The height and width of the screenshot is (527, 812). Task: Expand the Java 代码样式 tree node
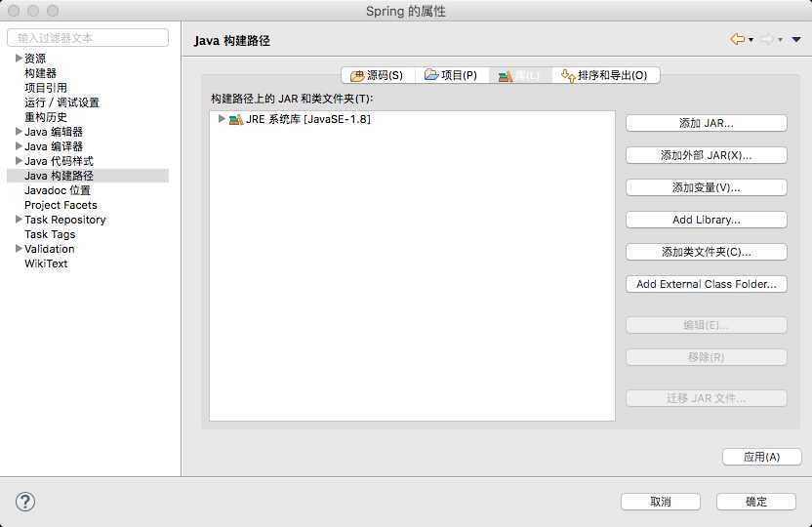tap(19, 160)
